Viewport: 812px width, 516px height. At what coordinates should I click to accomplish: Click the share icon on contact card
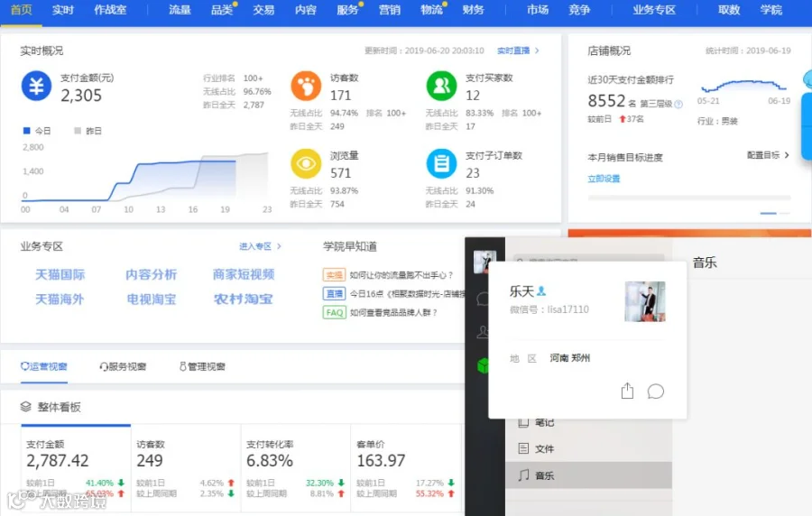tap(627, 391)
